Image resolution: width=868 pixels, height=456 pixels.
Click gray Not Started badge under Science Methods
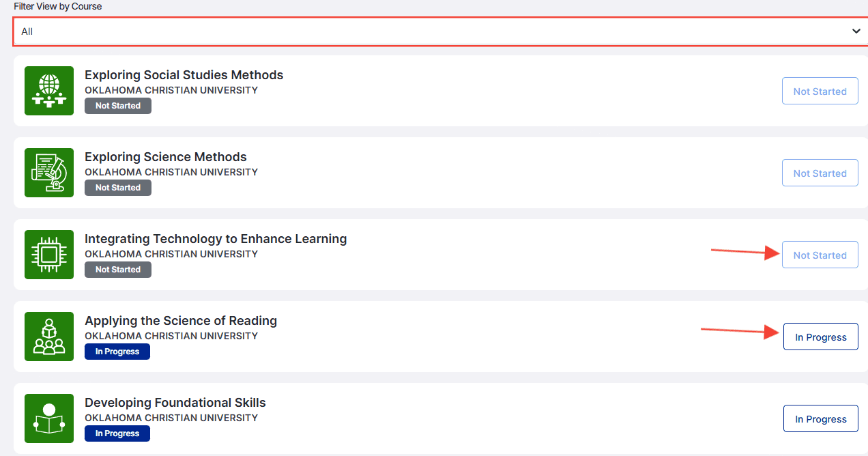pos(118,188)
